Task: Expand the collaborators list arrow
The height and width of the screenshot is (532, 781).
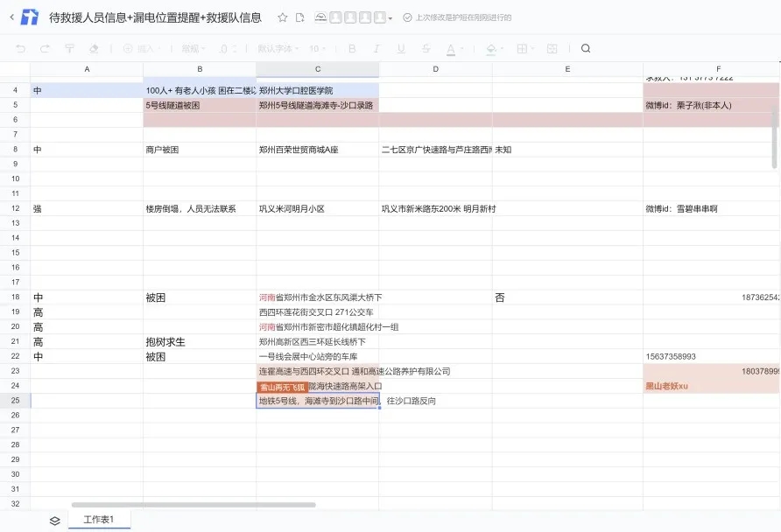Action: [390, 18]
